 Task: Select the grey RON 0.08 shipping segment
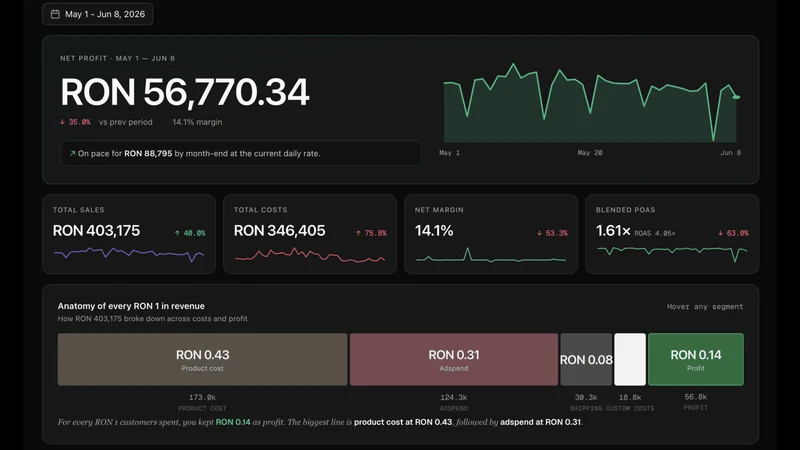click(586, 360)
